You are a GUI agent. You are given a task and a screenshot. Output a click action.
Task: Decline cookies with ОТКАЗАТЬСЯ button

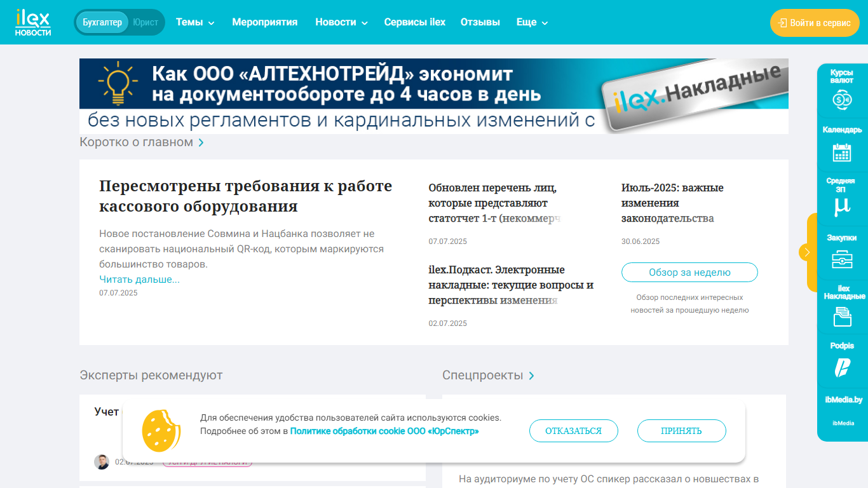(x=574, y=431)
